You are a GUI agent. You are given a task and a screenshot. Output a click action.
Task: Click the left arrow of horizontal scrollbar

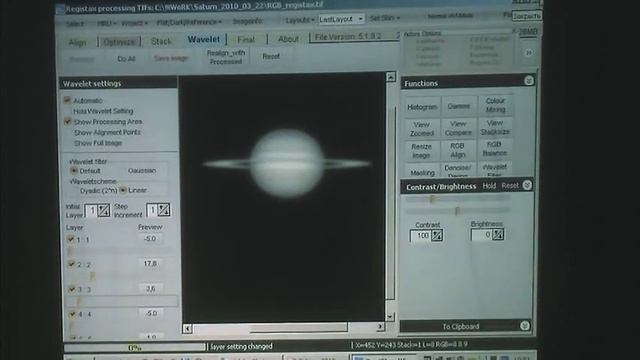click(187, 328)
